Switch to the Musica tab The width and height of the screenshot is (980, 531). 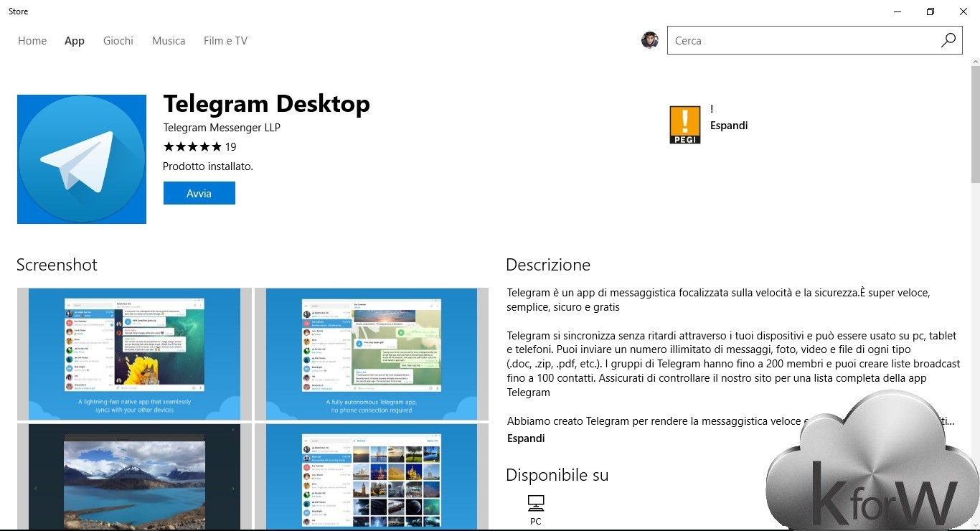click(x=169, y=41)
